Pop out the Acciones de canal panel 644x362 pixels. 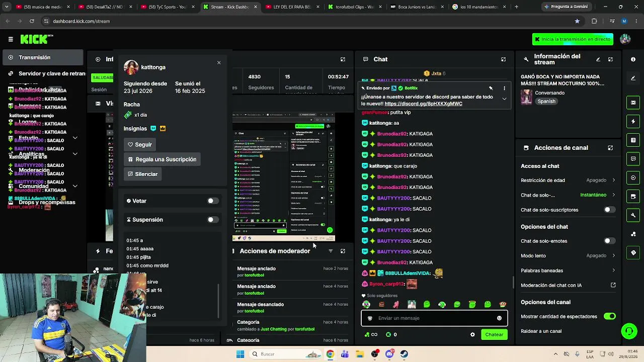pyautogui.click(x=610, y=148)
